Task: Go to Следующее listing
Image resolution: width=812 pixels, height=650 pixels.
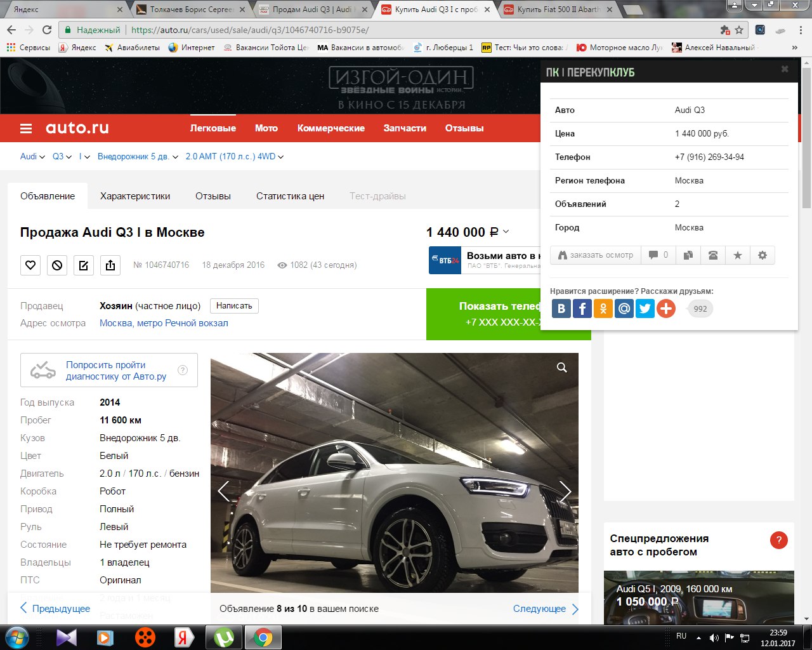Action: tap(546, 609)
